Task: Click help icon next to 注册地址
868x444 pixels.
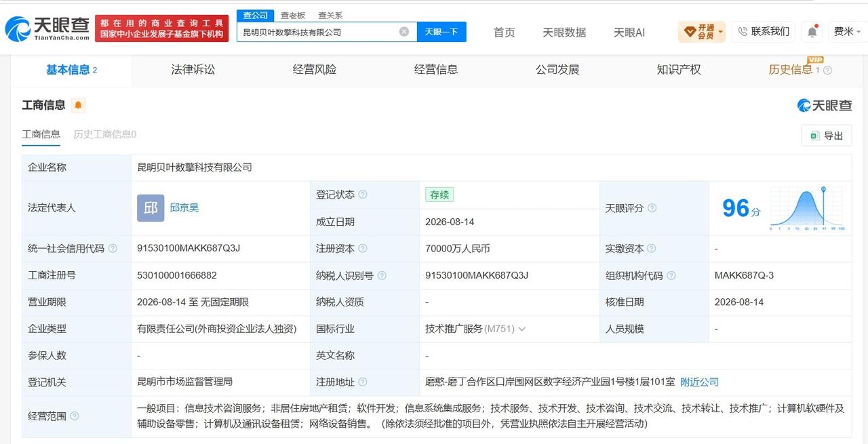Action: click(x=363, y=382)
